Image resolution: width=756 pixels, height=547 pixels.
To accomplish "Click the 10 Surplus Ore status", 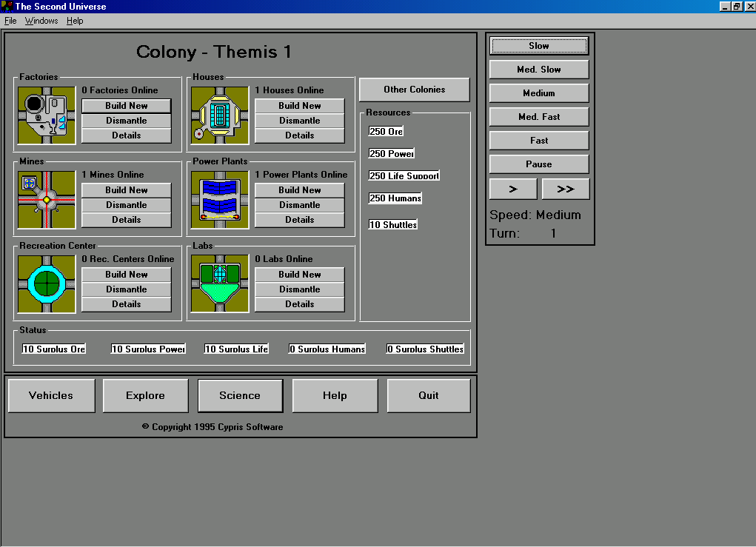I will click(x=54, y=349).
